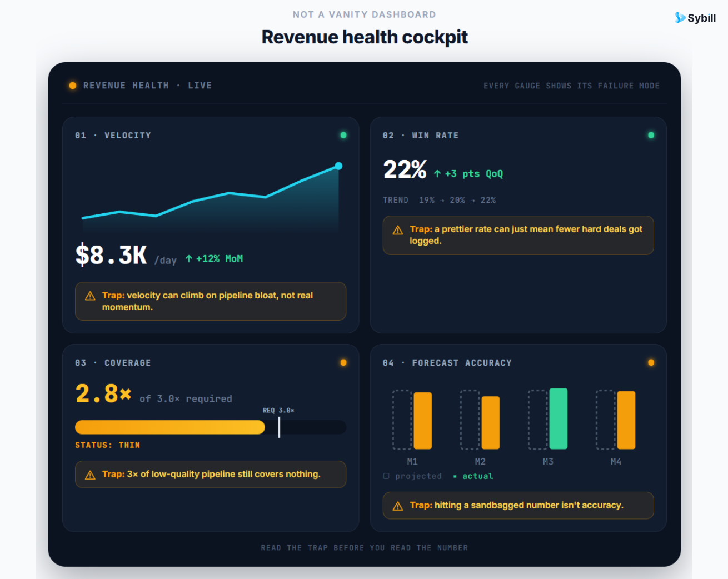Click the M4 orange actual bar
Image resolution: width=728 pixels, height=579 pixels.
(626, 420)
